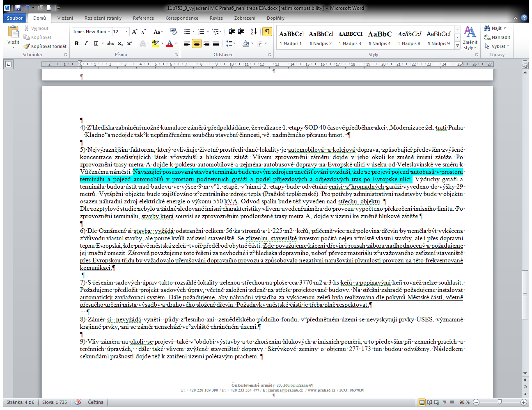
Task: Zoom in with plus button
Action: (524, 402)
